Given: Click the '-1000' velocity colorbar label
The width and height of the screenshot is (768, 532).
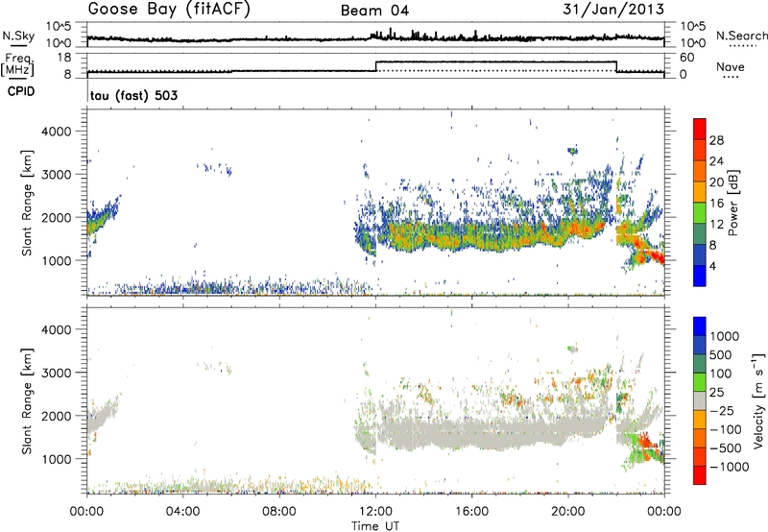Looking at the screenshot, I should [729, 467].
